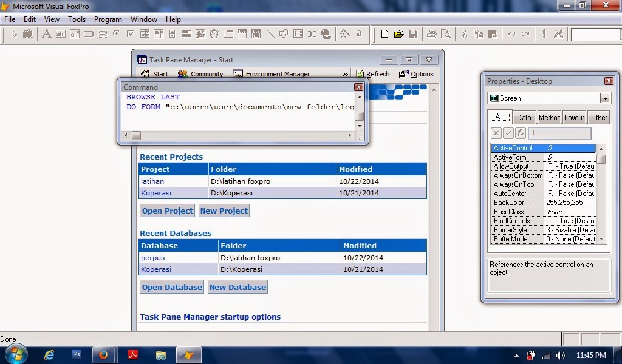The image size is (622, 364).
Task: Select the List Box control tool
Action: [x=159, y=34]
